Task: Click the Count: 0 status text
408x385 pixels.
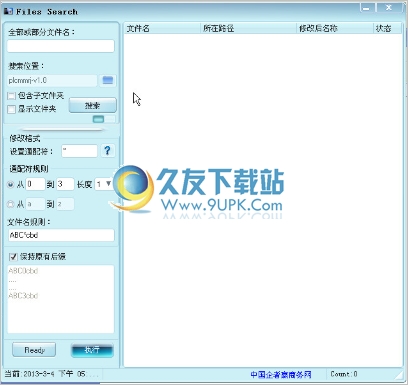Action: click(344, 374)
